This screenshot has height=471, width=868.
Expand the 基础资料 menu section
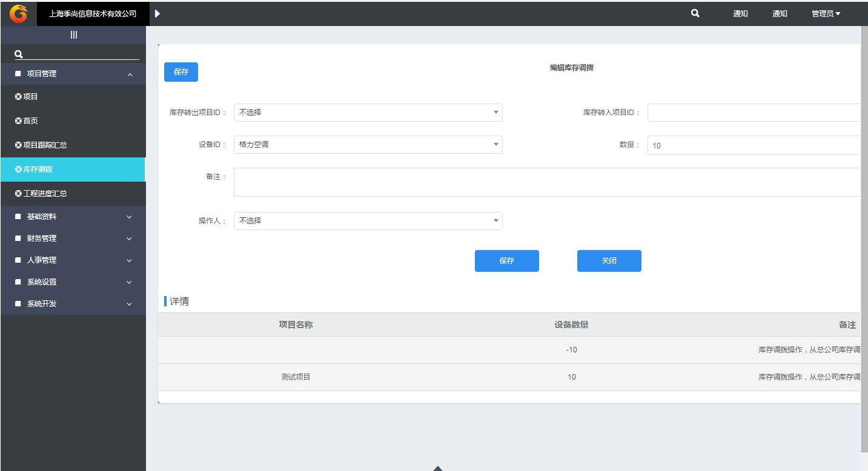point(73,217)
